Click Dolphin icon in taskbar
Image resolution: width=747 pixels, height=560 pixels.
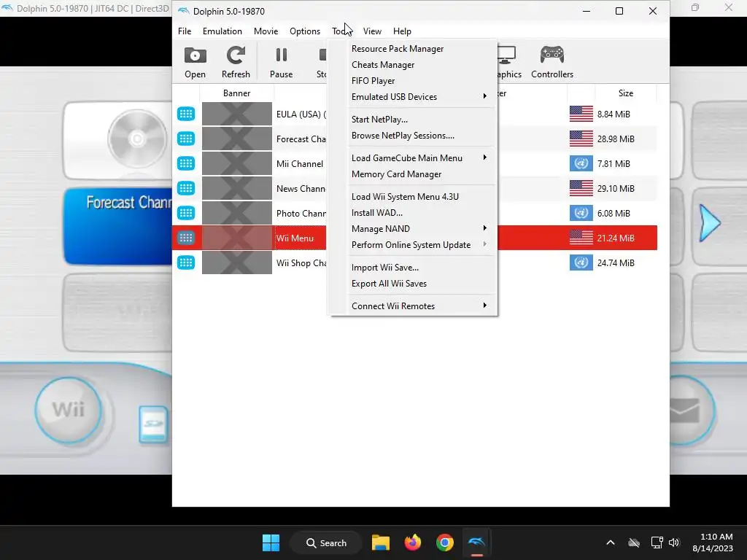tap(476, 542)
